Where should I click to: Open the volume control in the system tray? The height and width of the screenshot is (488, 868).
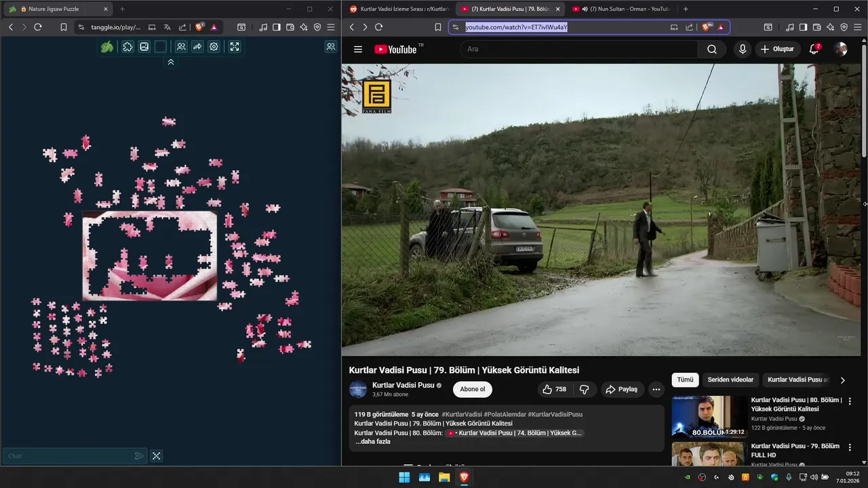(814, 477)
